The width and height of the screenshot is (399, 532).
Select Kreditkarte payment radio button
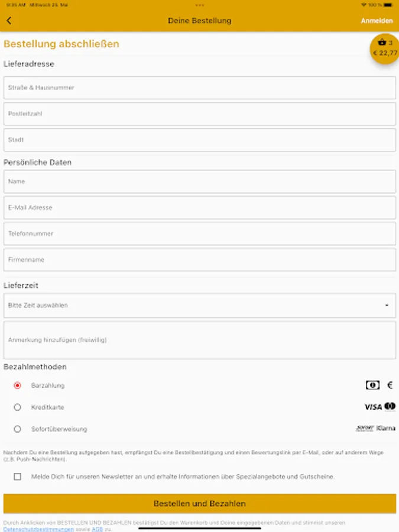tap(17, 407)
